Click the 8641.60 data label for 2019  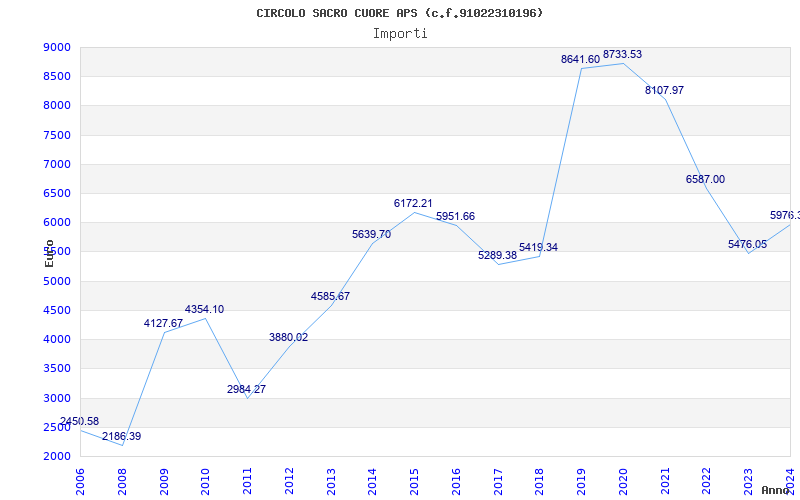(x=581, y=60)
